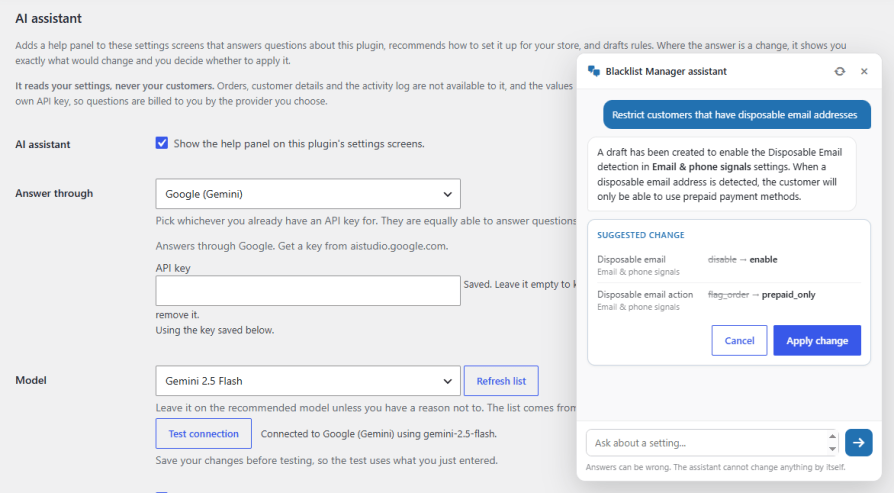This screenshot has width=894, height=493.
Task: Click the Answers can be wrong disclaimer
Action: [x=716, y=467]
